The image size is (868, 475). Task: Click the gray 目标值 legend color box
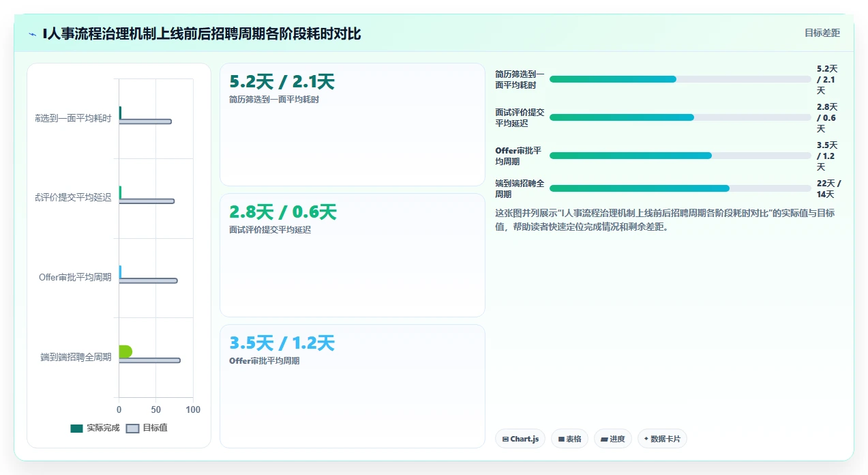[132, 429]
